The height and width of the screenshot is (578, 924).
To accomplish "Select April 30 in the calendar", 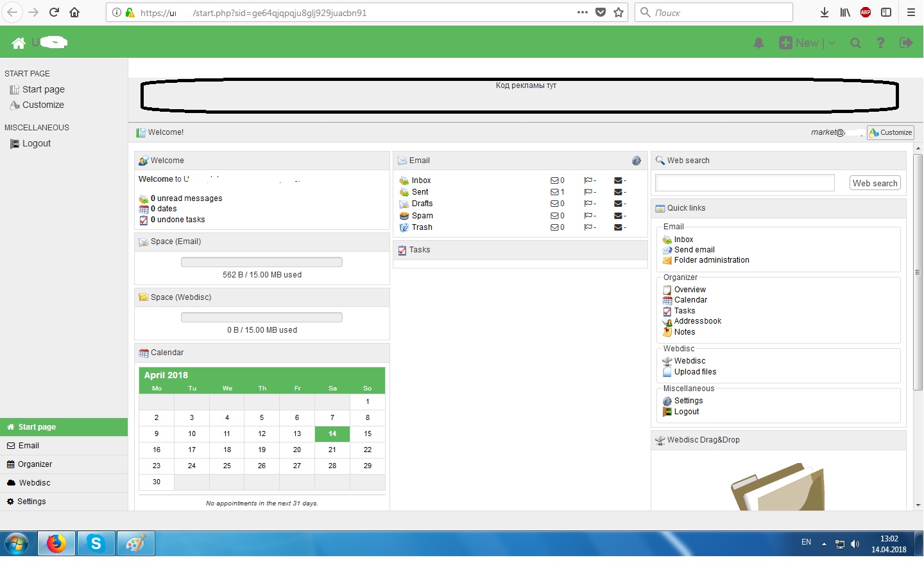I will click(x=157, y=482).
